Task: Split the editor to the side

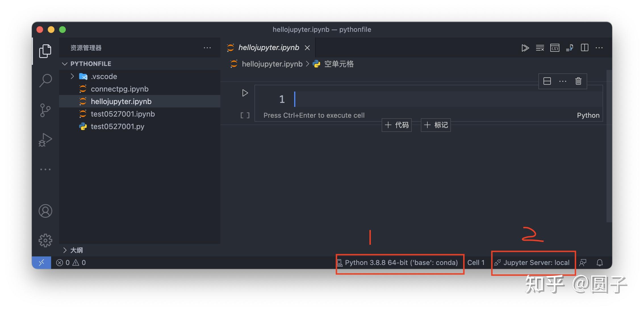Action: [584, 48]
